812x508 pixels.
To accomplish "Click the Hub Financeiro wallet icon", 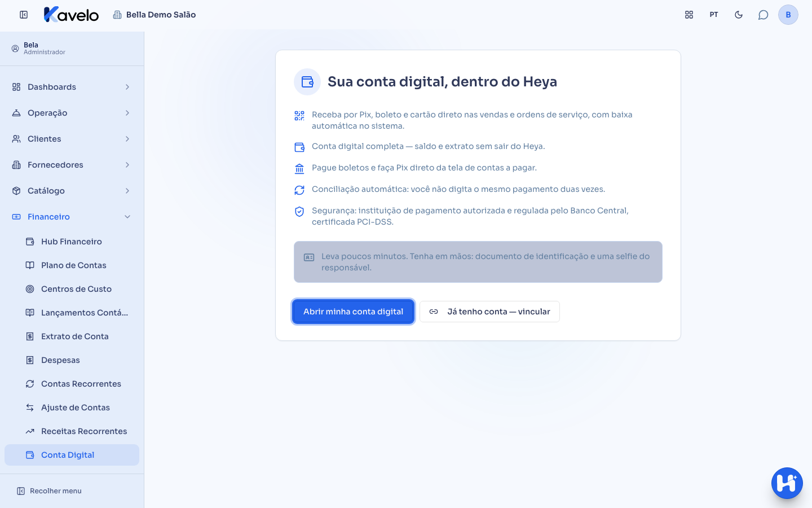I will (x=30, y=242).
